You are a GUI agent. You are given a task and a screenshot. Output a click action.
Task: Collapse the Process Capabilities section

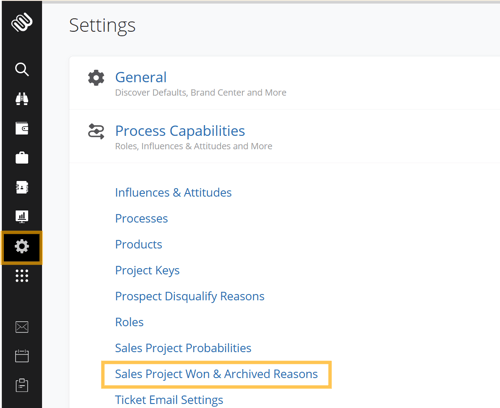(x=180, y=131)
